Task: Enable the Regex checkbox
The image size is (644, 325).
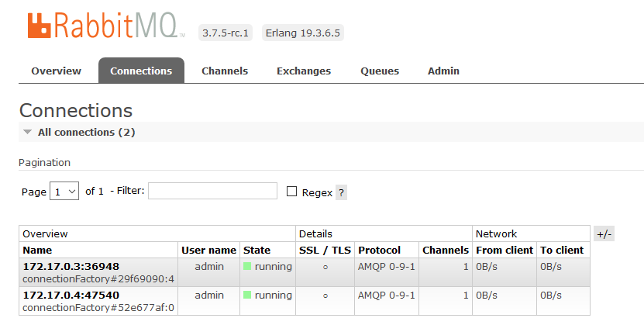Action: pos(292,192)
